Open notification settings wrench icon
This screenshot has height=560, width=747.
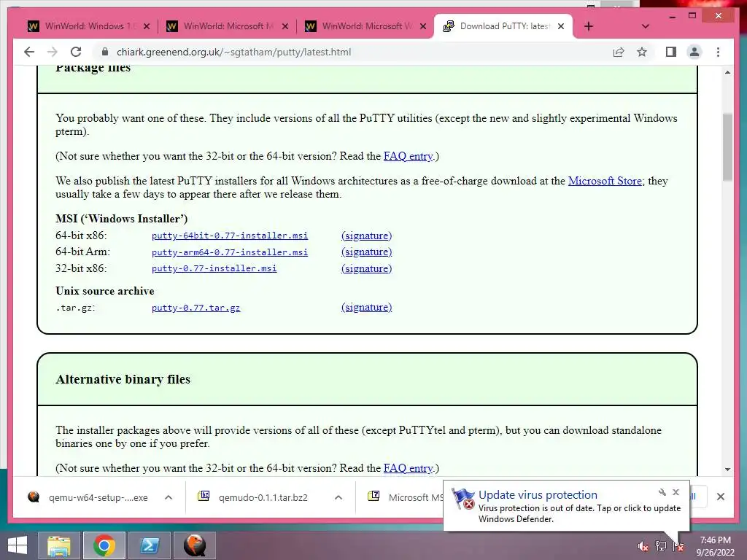(x=662, y=492)
